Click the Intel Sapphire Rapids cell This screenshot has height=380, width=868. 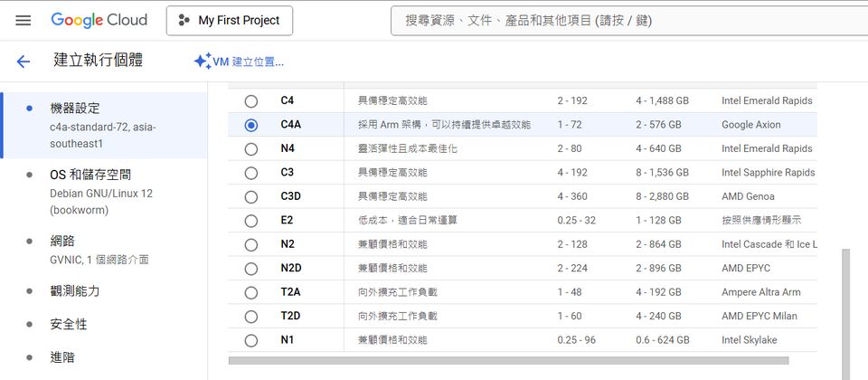[769, 172]
